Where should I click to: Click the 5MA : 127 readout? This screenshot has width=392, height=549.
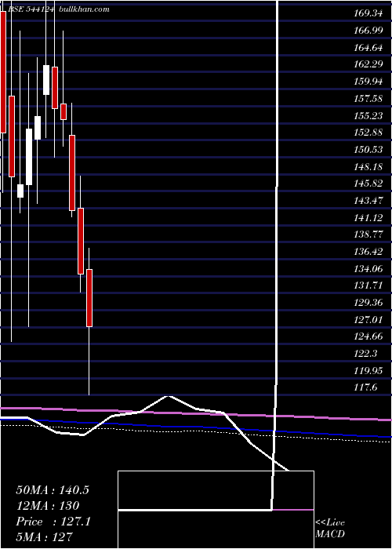tap(44, 536)
